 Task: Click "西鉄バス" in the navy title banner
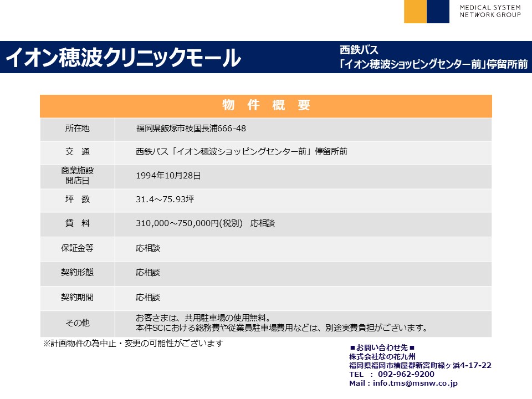pos(359,50)
